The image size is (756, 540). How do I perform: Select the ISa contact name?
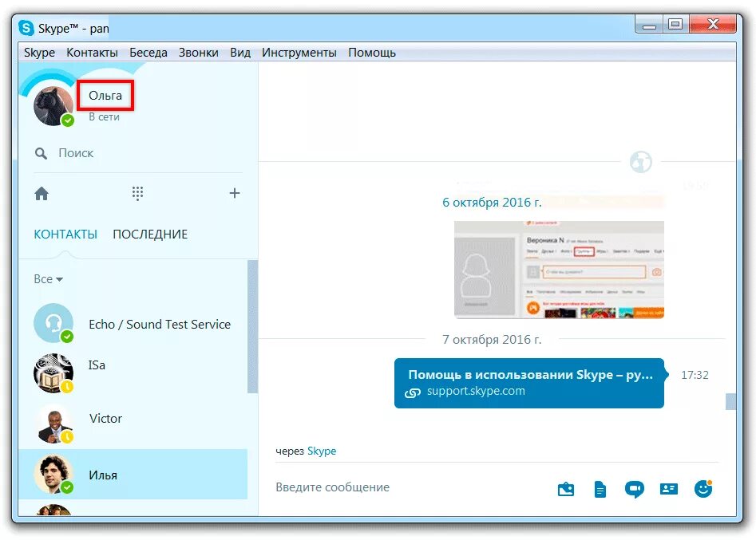(97, 365)
